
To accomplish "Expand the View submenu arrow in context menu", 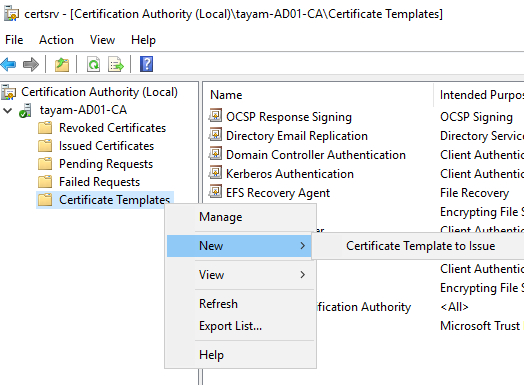I will point(302,275).
